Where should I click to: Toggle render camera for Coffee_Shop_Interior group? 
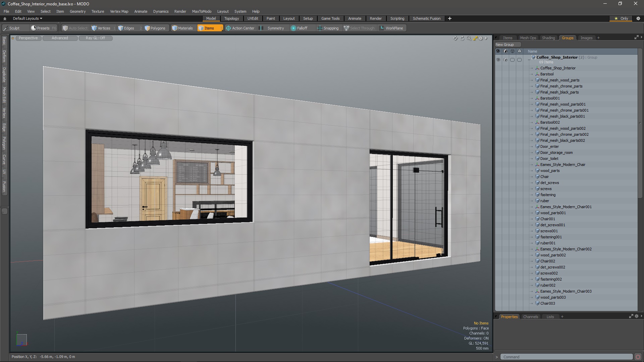505,60
